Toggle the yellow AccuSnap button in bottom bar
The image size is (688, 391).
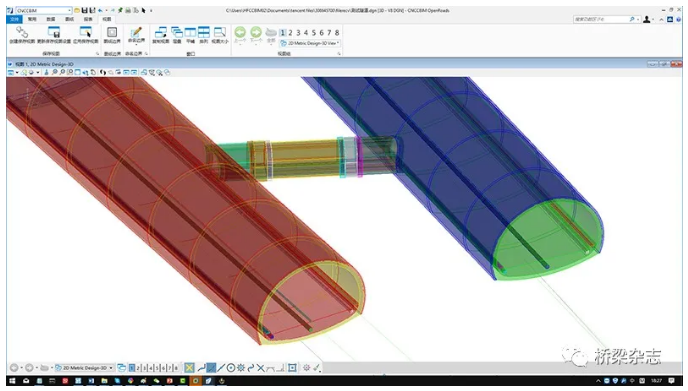click(189, 368)
